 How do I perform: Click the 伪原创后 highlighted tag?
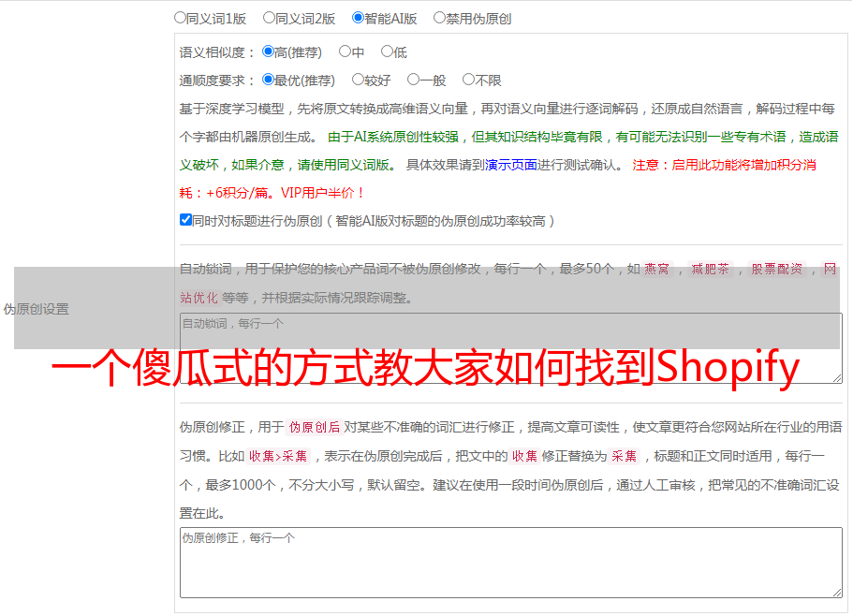pyautogui.click(x=315, y=427)
